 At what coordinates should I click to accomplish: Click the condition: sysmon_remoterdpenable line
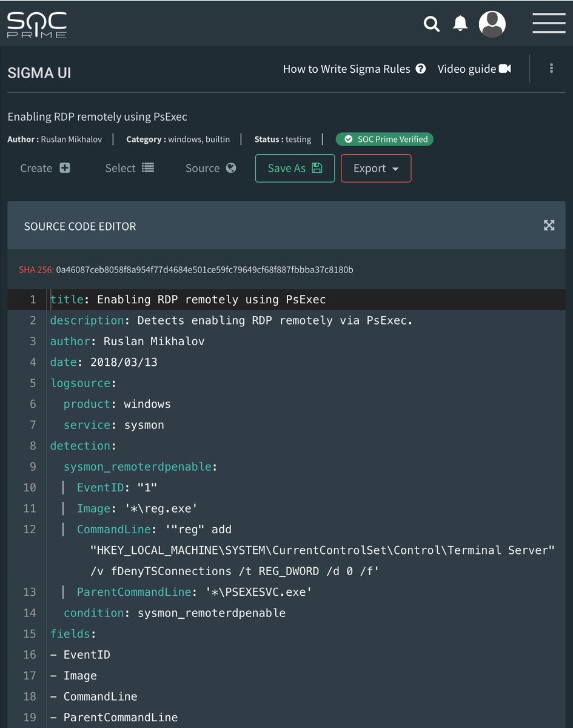[175, 613]
